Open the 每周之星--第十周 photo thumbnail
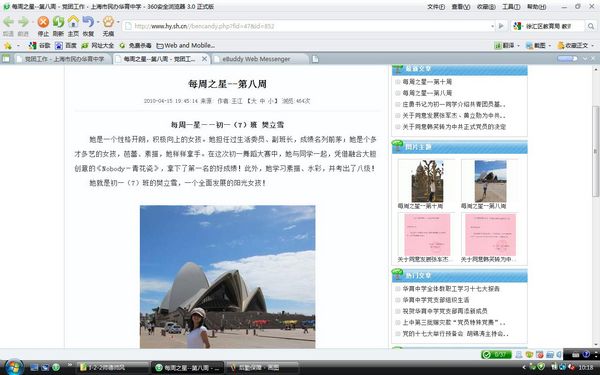Screen dimensions: 600x375 [x=427, y=181]
